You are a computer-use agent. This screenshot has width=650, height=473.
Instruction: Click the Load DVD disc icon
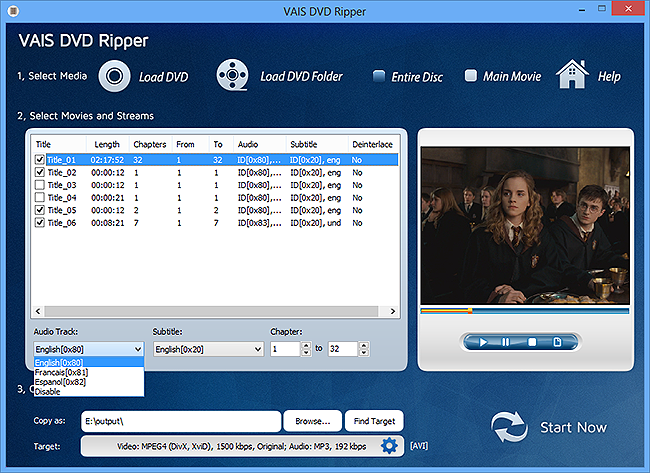[x=114, y=76]
